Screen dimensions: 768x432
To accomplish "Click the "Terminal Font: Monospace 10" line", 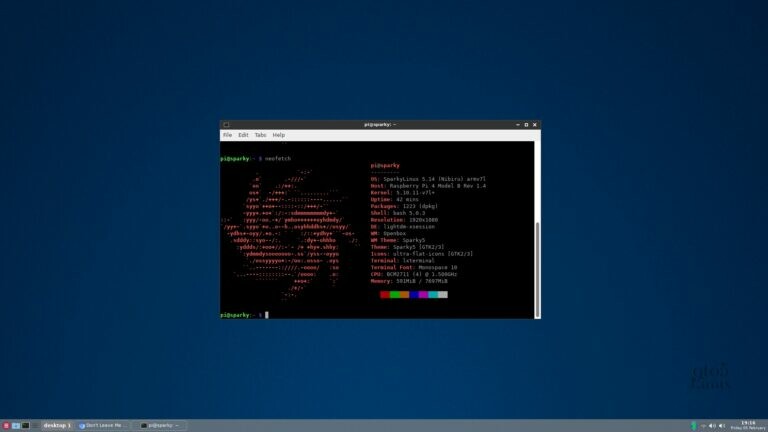I will click(414, 268).
